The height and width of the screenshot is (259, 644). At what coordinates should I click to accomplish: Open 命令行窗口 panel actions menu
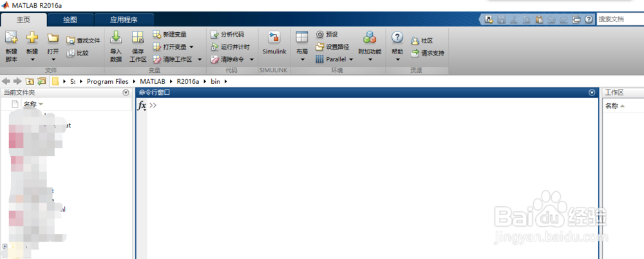click(592, 93)
